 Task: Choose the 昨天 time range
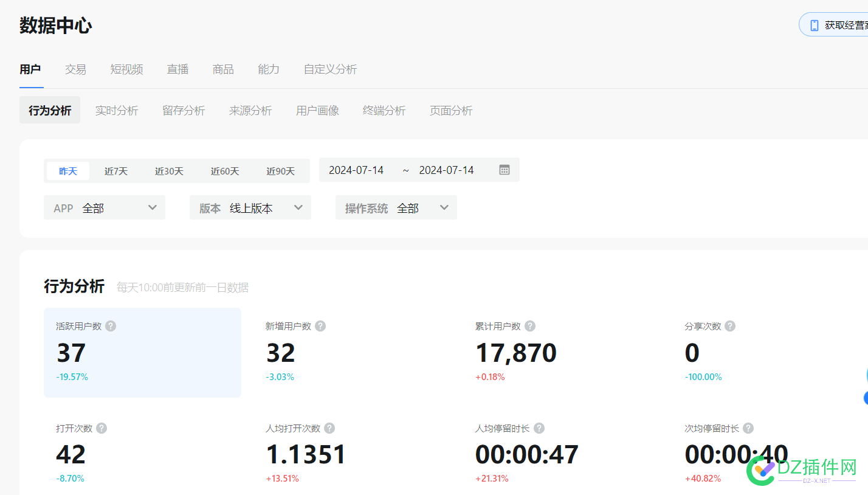pyautogui.click(x=68, y=171)
